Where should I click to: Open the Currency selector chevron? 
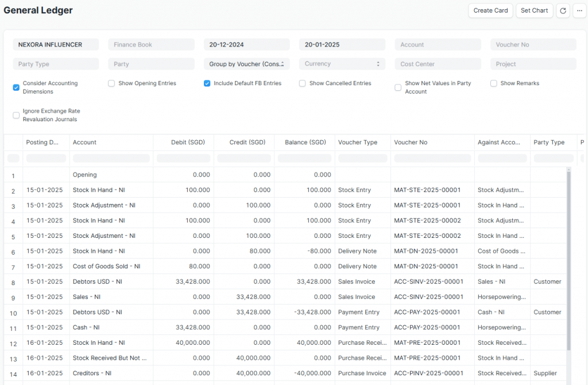(x=378, y=64)
